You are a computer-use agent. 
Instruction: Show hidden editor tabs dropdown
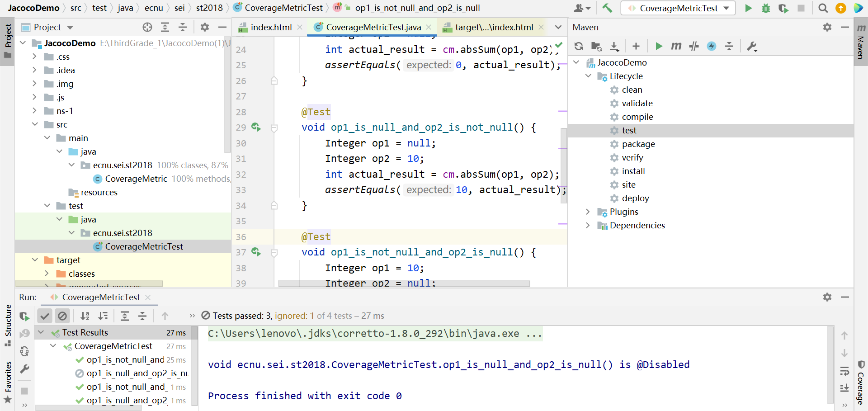tap(558, 27)
